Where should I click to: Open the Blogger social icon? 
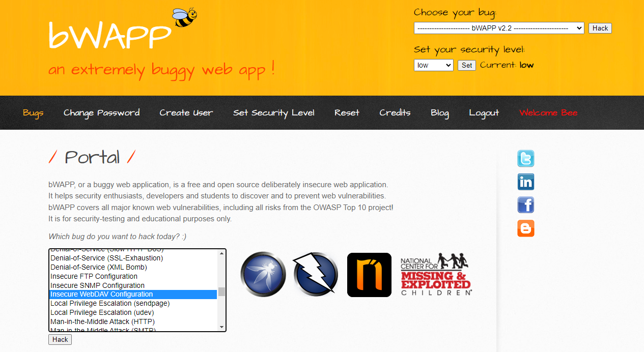click(x=526, y=228)
